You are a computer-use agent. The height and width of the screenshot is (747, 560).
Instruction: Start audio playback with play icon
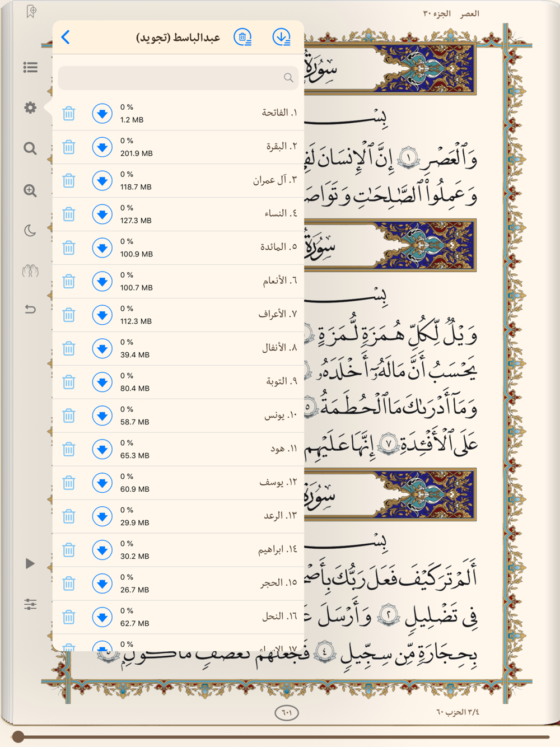[x=30, y=563]
